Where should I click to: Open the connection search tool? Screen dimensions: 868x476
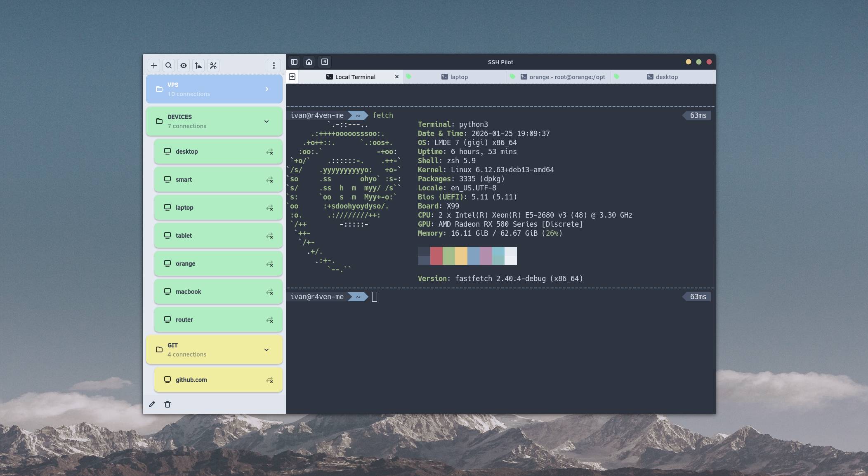pos(168,65)
